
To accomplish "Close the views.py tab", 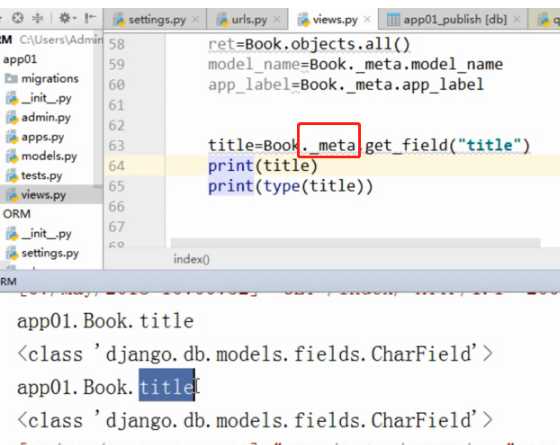I will point(367,19).
